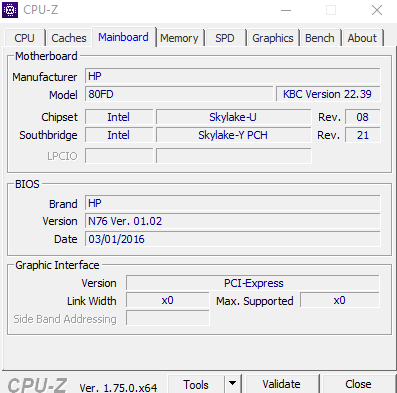Expand the Tools dropdown arrow
This screenshot has height=393, width=397.
click(x=233, y=384)
